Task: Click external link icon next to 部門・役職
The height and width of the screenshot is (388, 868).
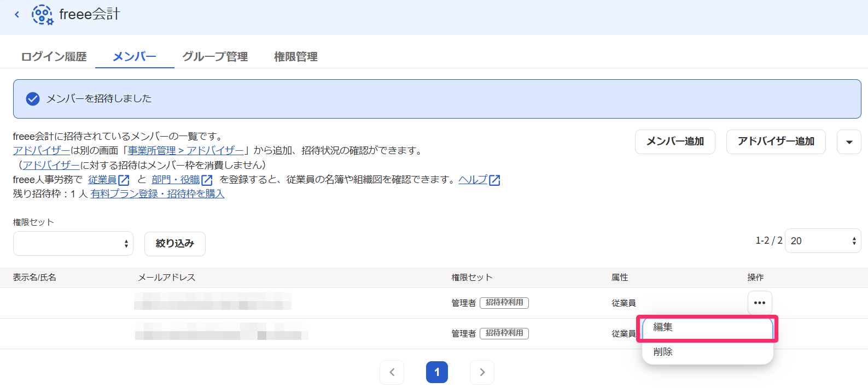Action: coord(207,180)
